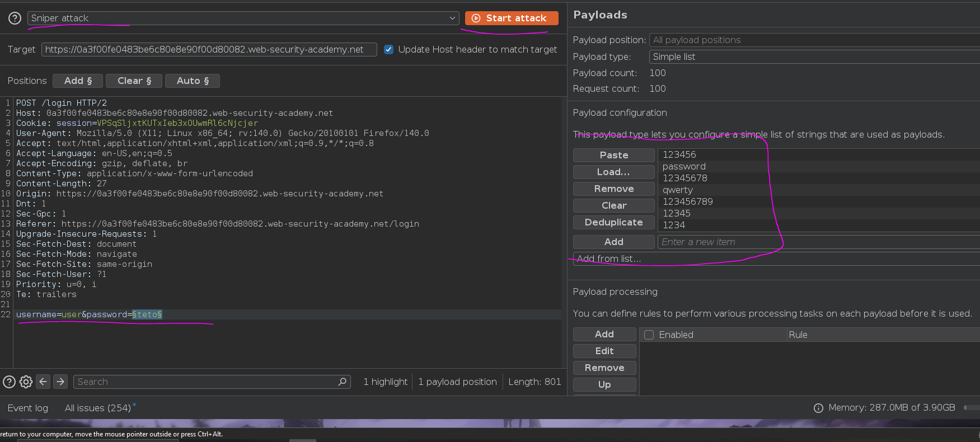
Task: Click the 1 highlight status text
Action: [386, 382]
